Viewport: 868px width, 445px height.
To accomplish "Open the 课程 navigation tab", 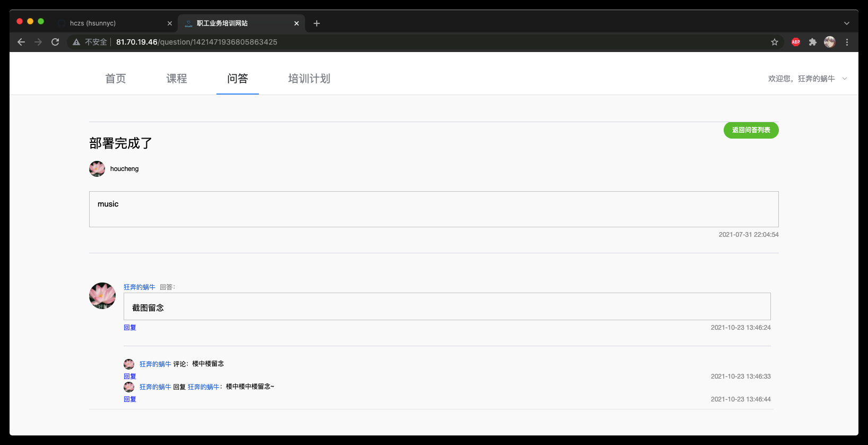I will point(177,79).
